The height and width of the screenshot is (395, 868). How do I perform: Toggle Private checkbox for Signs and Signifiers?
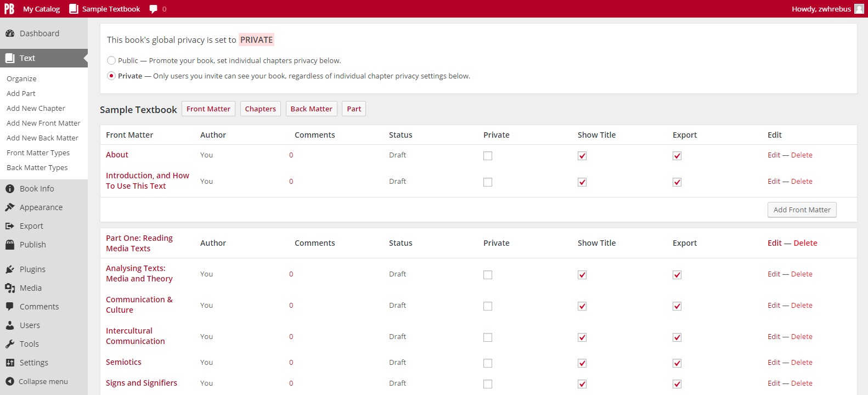[488, 384]
